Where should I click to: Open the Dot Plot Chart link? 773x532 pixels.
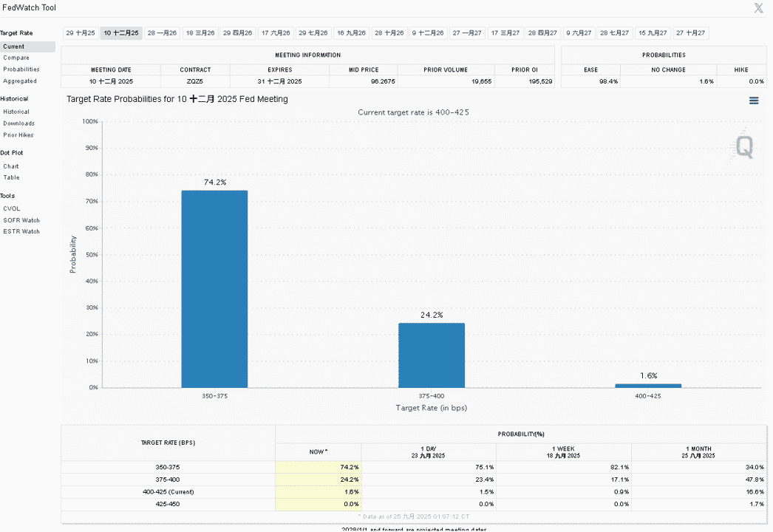coord(11,167)
